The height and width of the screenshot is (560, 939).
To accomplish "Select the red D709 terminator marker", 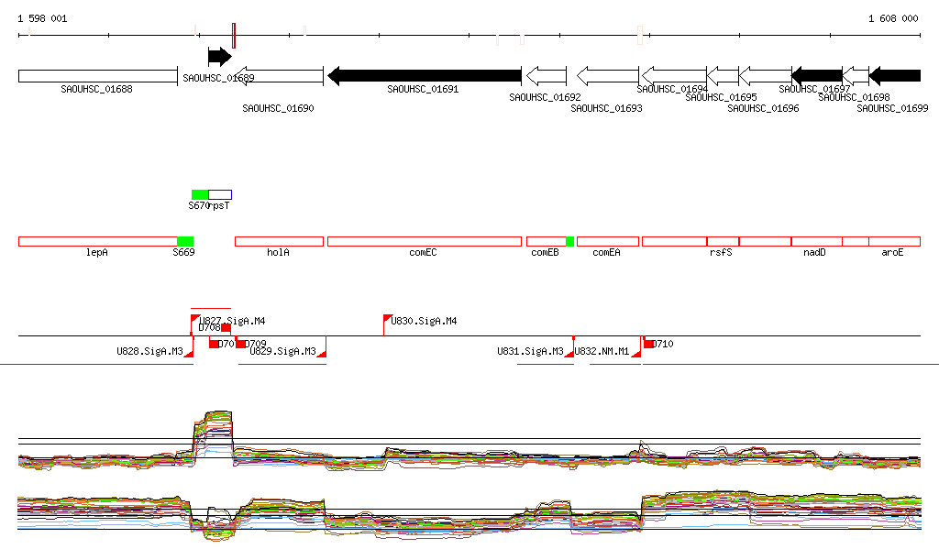I will click(240, 344).
